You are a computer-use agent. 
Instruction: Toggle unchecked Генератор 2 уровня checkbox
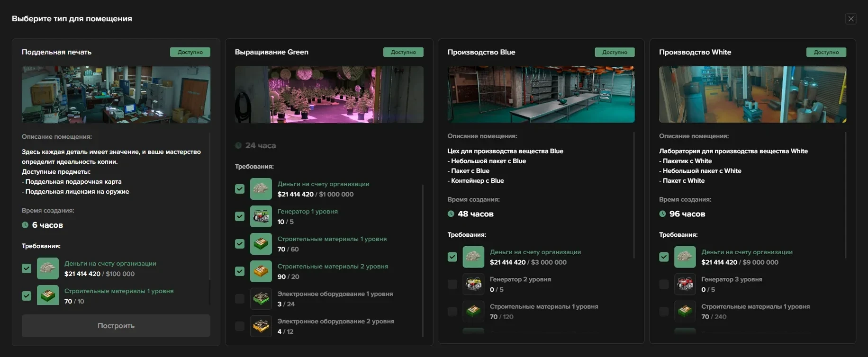[452, 284]
